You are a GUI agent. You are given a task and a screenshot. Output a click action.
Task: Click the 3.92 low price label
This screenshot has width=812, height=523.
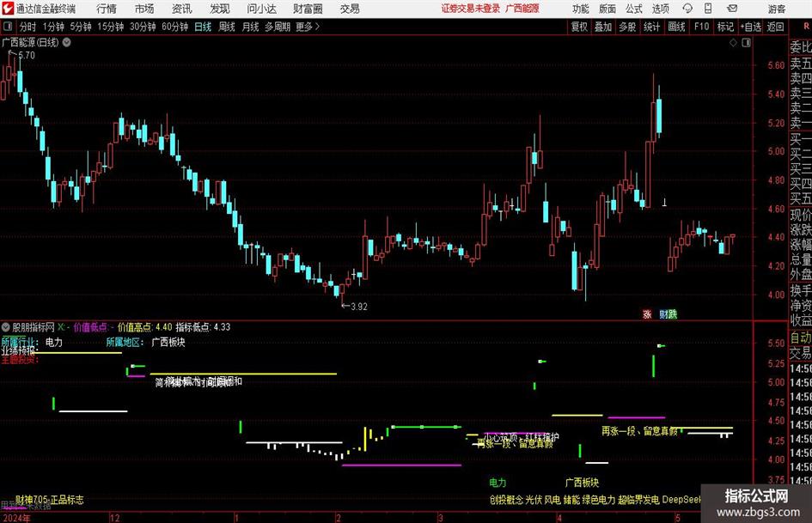pos(359,307)
